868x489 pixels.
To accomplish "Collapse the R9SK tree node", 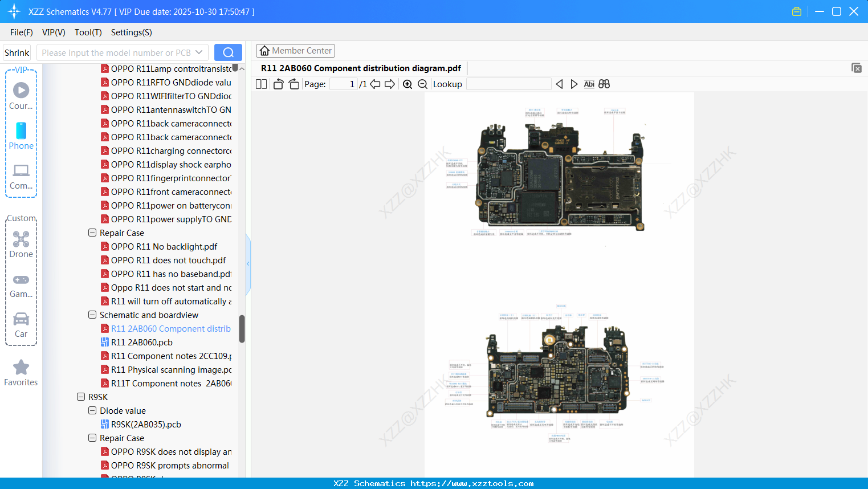I will [81, 397].
